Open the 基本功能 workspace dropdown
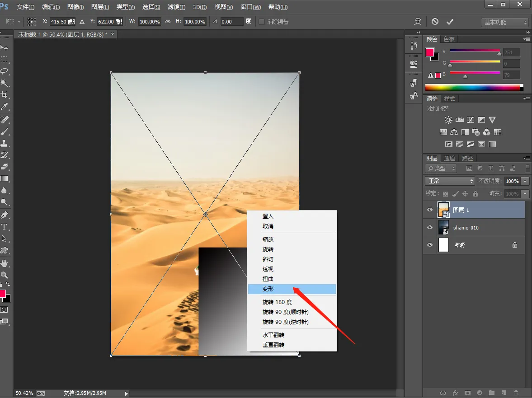The width and height of the screenshot is (532, 398). (505, 22)
